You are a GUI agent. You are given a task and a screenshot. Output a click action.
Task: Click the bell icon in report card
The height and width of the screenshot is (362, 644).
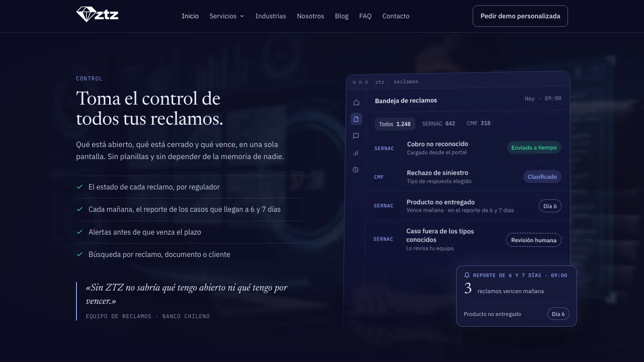click(467, 275)
